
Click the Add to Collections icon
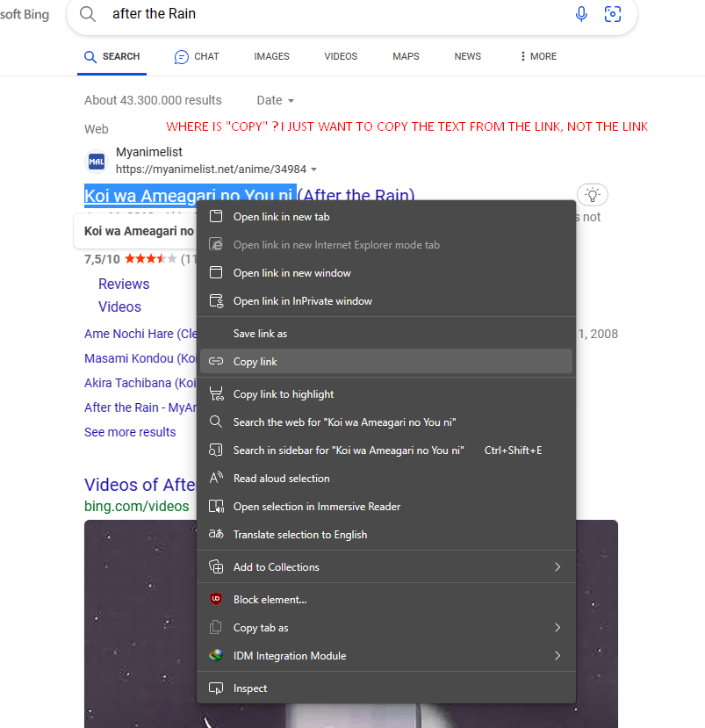[216, 566]
